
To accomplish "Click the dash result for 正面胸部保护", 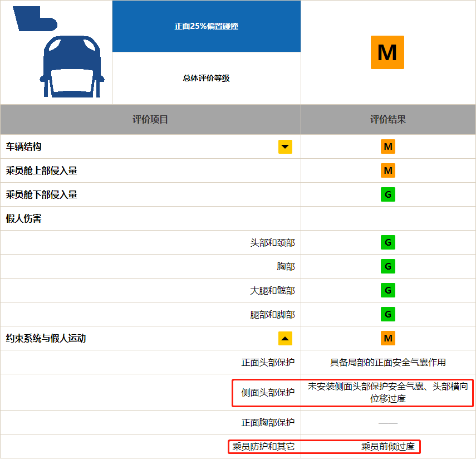I will pyautogui.click(x=388, y=423).
